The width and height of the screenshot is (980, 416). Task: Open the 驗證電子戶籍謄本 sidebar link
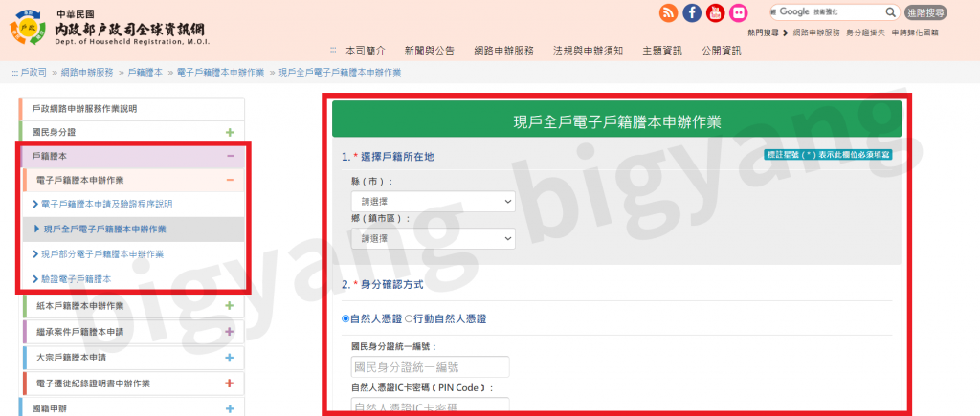point(77,279)
